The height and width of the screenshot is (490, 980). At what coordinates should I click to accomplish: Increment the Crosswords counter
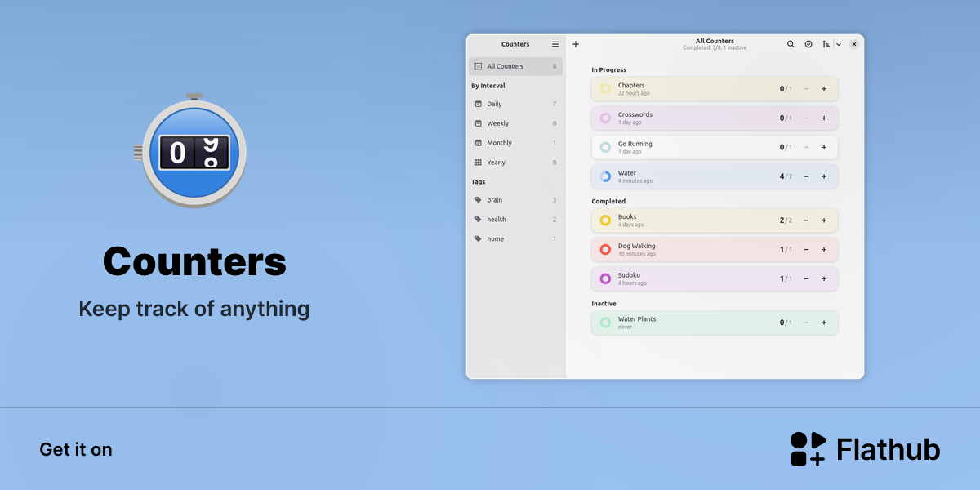pyautogui.click(x=824, y=118)
